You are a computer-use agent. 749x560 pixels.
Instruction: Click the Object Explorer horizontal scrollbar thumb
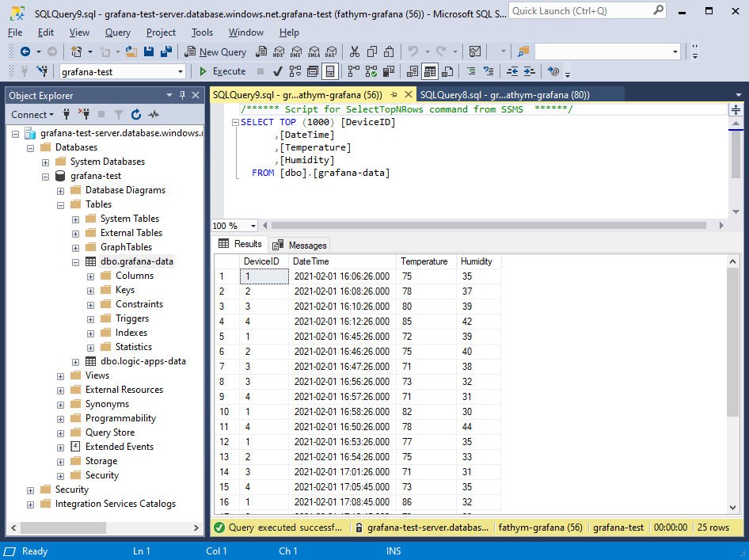coord(63,528)
